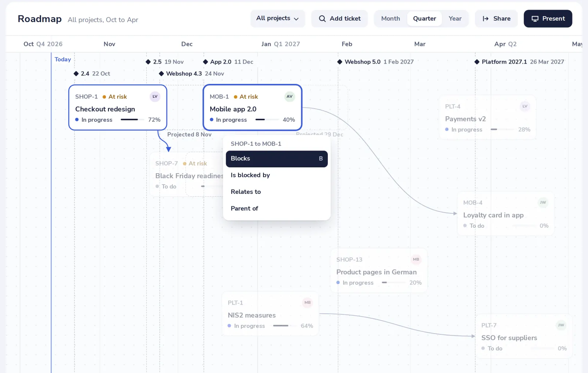
Task: Open the Mobile app 2.0 ticket title
Action: [x=233, y=109]
